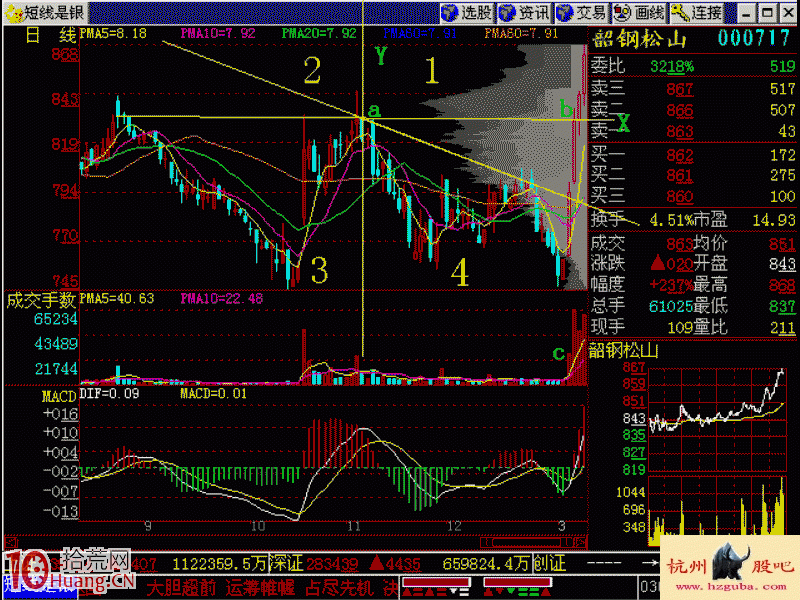Open the intraday price mini chart

[717, 419]
